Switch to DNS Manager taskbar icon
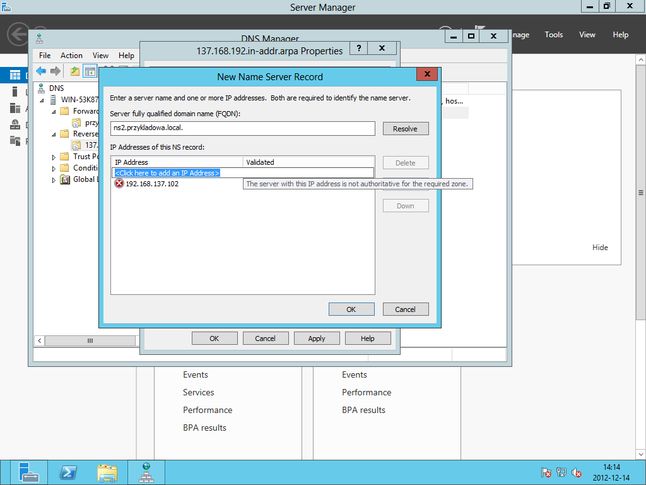The height and width of the screenshot is (485, 646). [x=146, y=472]
